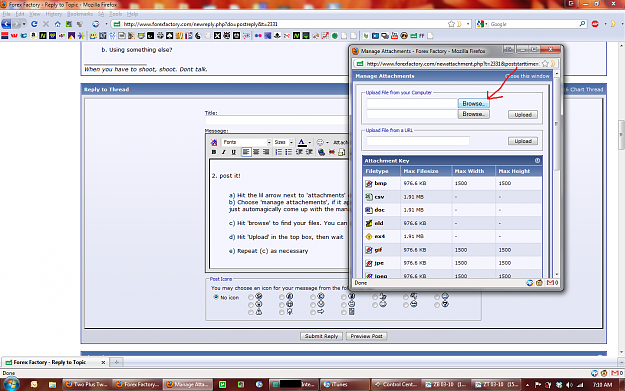Open the address bar history dropdown
Image resolution: width=625 pixels, height=391 pixels.
point(468,24)
